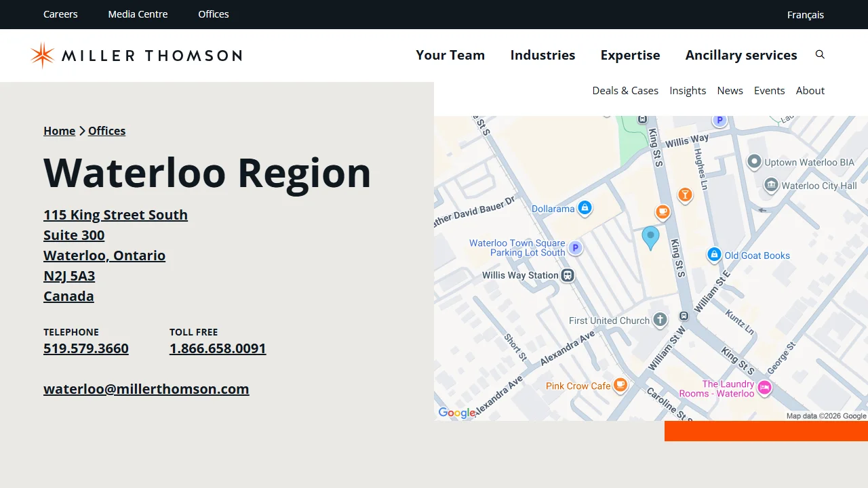Screen dimensions: 868x488
Task: Click the Careers link
Action: [x=60, y=14]
